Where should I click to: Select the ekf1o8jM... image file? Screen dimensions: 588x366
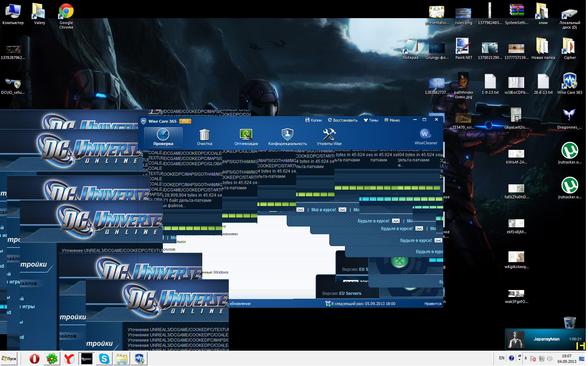click(517, 227)
